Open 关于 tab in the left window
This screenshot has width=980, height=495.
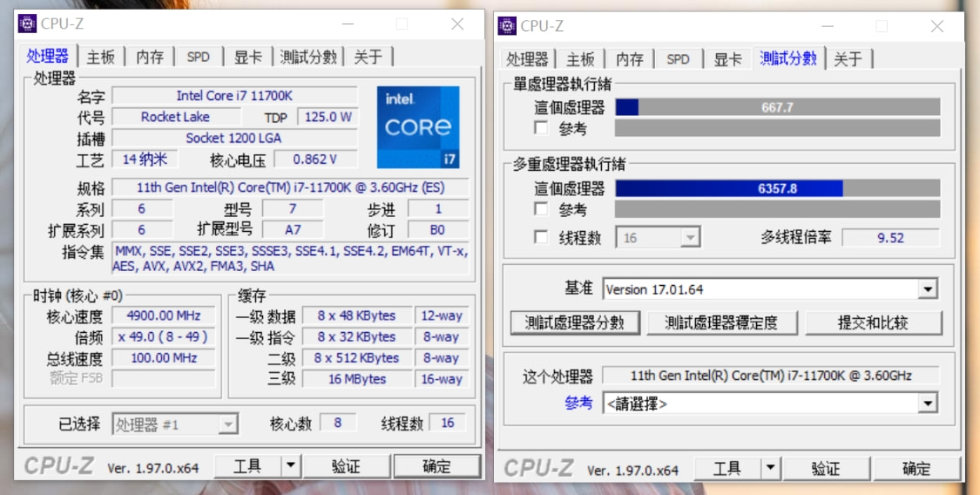[368, 57]
